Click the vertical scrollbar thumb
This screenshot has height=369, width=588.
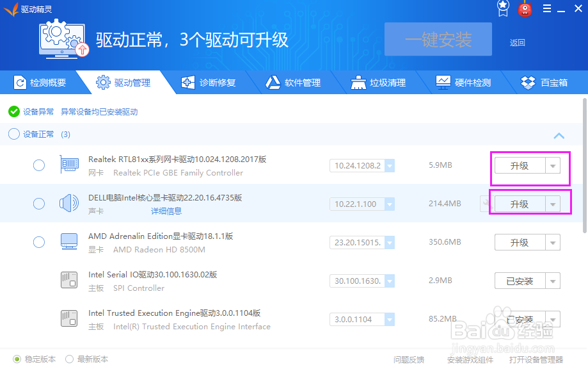[585, 165]
